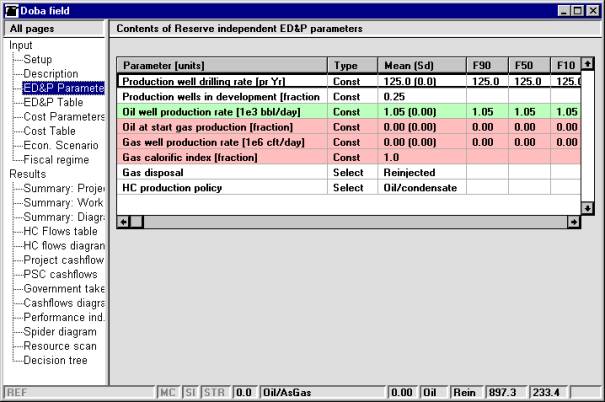Click the STR status bar indicator
The height and width of the screenshot is (402, 605).
[215, 392]
